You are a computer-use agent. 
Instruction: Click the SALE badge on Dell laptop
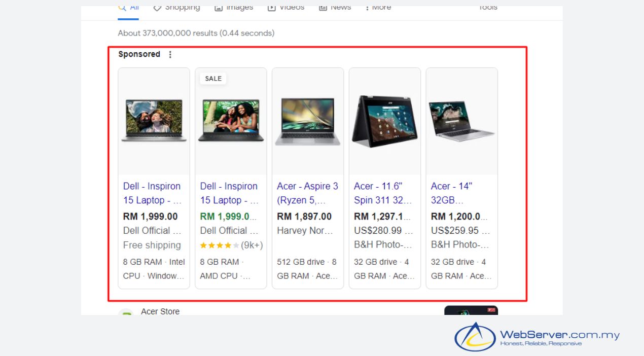point(213,79)
